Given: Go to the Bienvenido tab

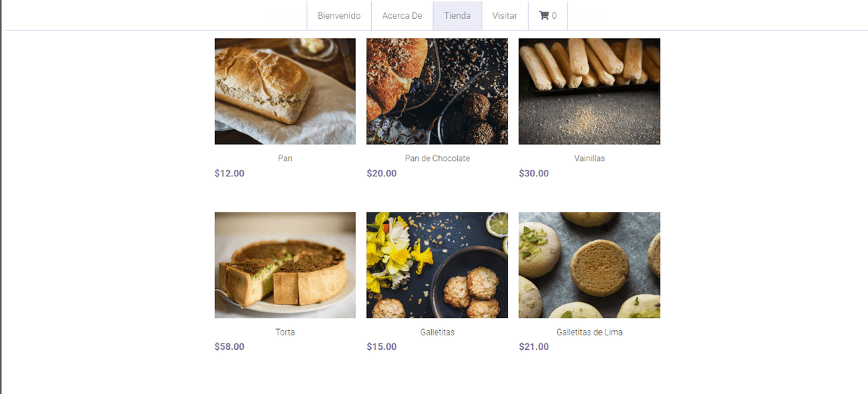Looking at the screenshot, I should pos(339,16).
